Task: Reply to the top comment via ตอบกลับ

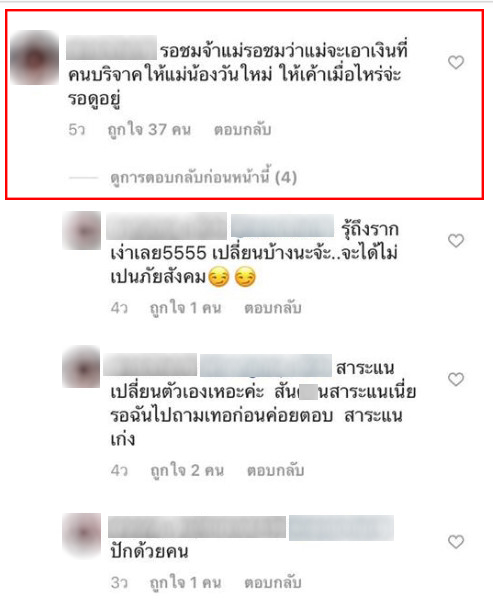Action: point(242,130)
